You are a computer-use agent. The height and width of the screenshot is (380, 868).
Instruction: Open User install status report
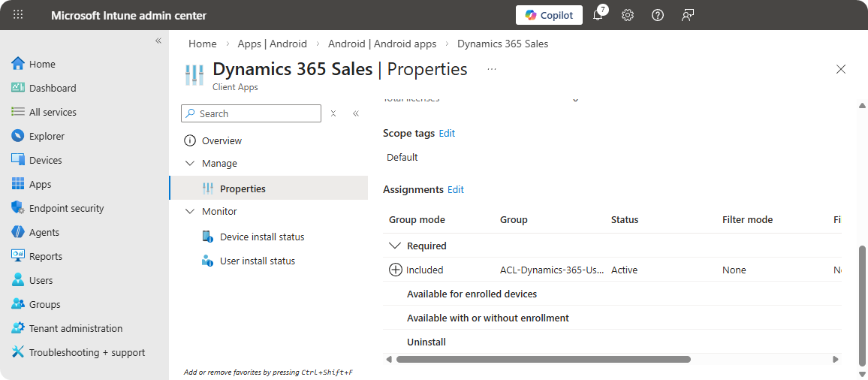click(x=257, y=261)
